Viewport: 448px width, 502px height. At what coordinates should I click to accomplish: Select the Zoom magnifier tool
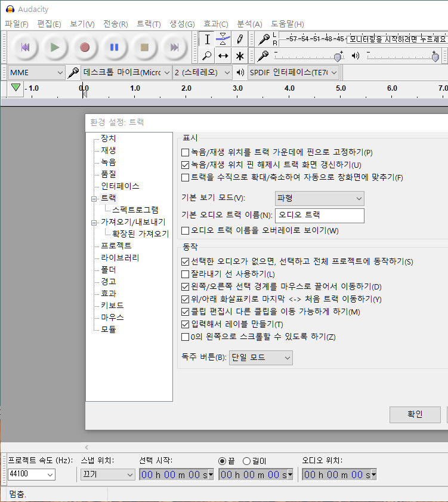click(207, 56)
